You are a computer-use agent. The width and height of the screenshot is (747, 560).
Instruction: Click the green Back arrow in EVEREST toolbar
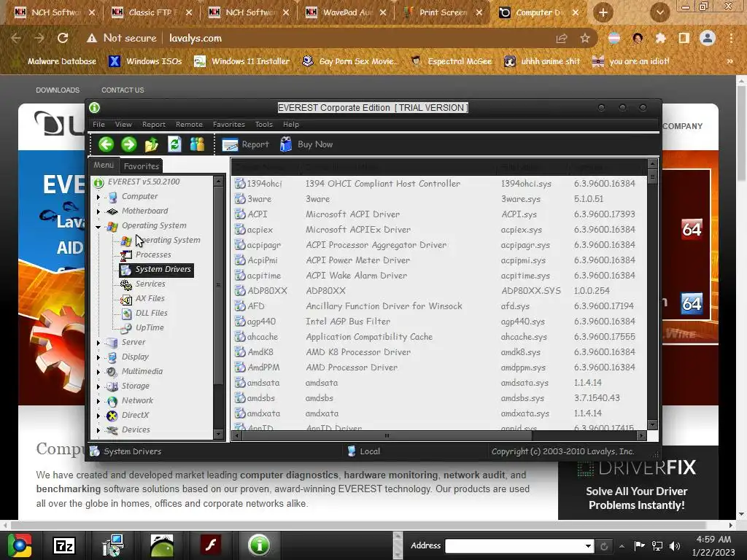pyautogui.click(x=106, y=144)
